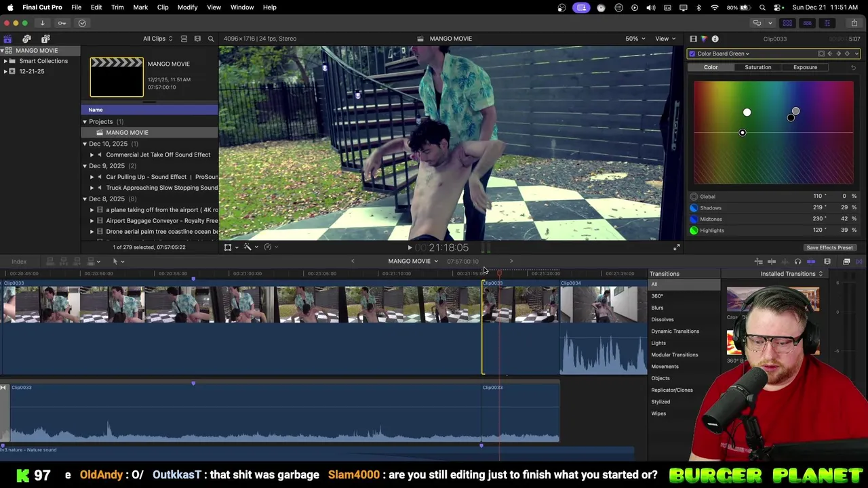The image size is (868, 488).
Task: Select the Global color puck
Action: pyautogui.click(x=743, y=132)
